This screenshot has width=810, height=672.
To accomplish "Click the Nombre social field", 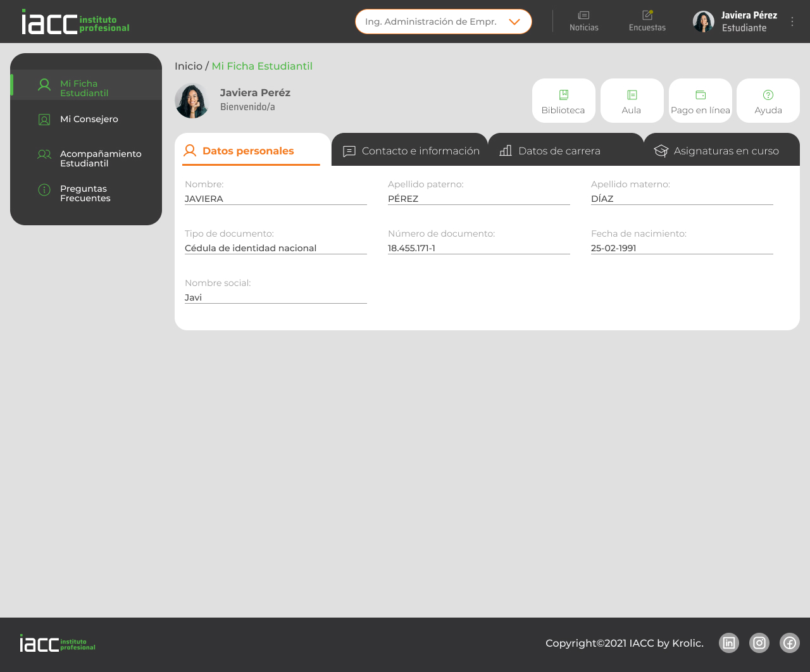I will [x=275, y=297].
